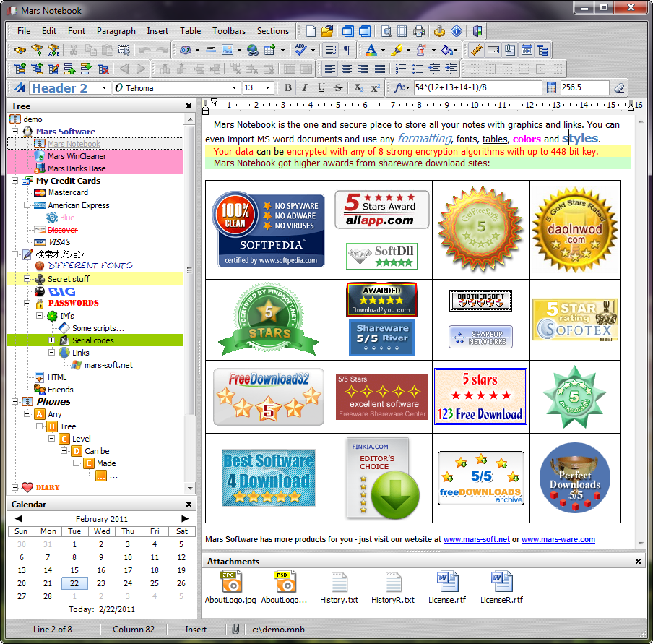The width and height of the screenshot is (653, 644).
Task: Click the calculator icon beside the formula field
Action: tap(551, 87)
